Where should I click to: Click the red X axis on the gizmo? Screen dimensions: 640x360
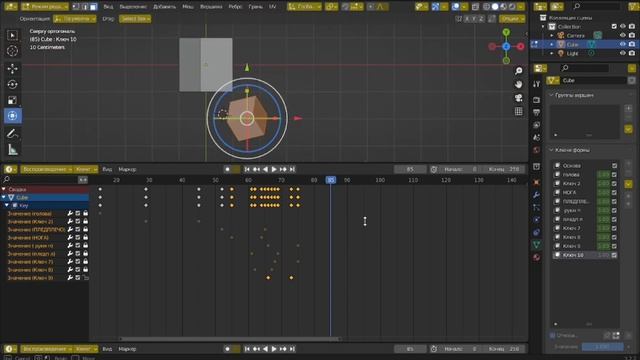(520, 47)
